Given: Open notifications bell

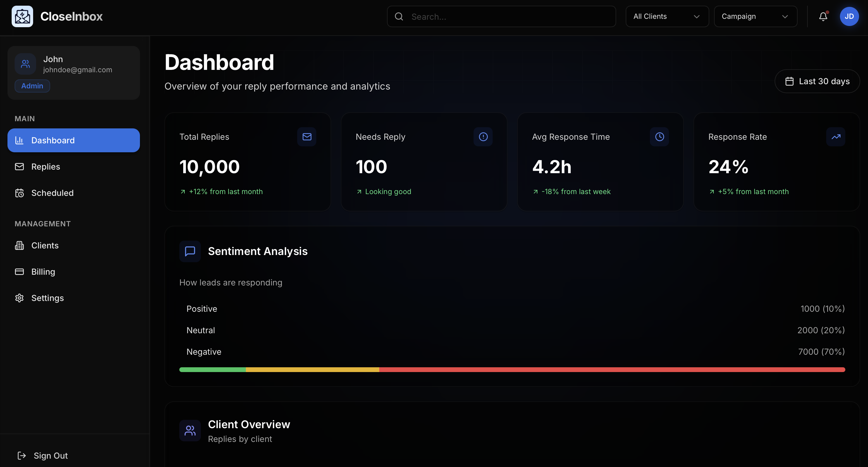Looking at the screenshot, I should (823, 16).
